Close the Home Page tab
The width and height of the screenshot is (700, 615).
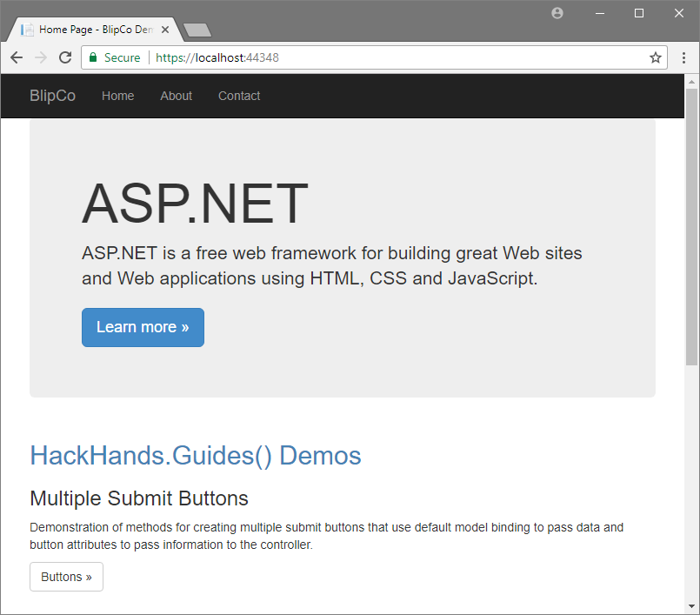point(165,30)
